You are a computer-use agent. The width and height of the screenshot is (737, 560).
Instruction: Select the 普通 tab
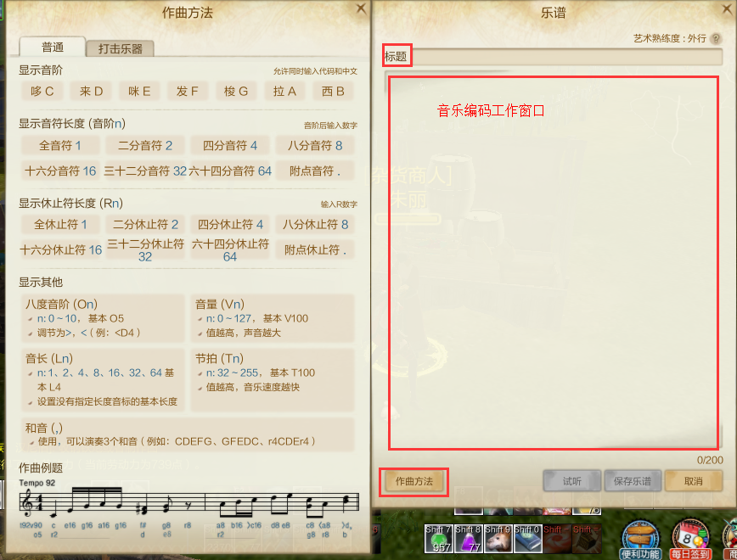click(x=52, y=47)
